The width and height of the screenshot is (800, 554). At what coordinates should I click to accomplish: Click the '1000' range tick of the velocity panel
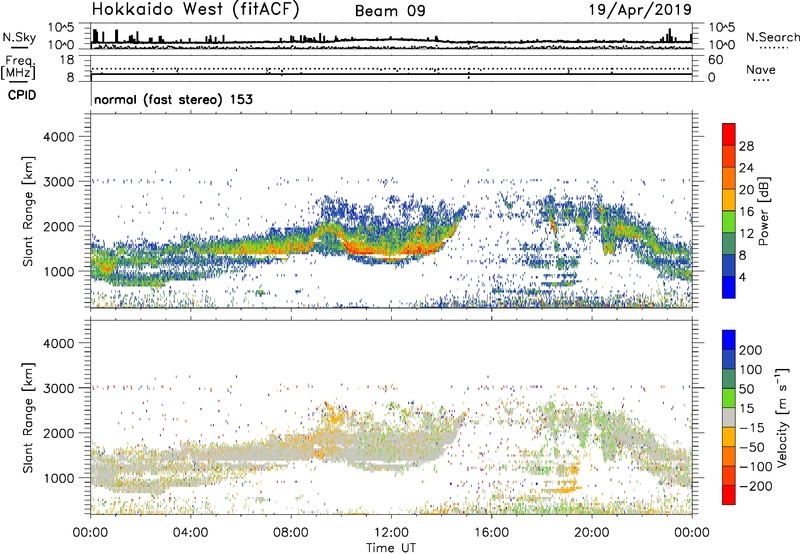59,478
